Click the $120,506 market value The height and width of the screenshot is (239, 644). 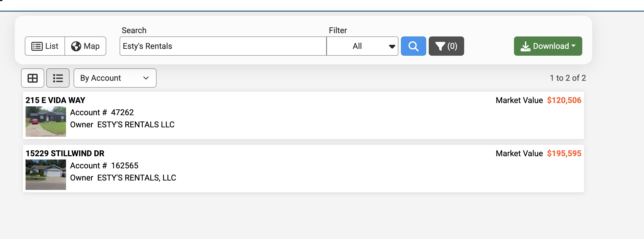point(564,100)
